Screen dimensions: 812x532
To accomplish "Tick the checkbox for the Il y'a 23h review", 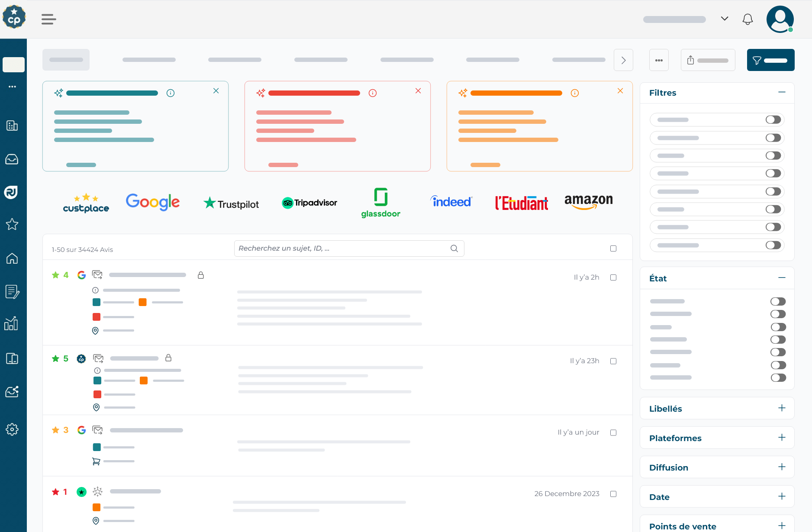I will (x=613, y=361).
